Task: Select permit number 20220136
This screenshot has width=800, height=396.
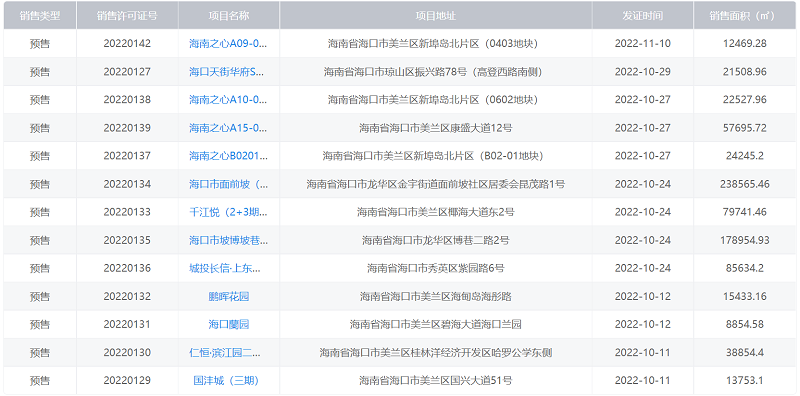Action: [127, 268]
